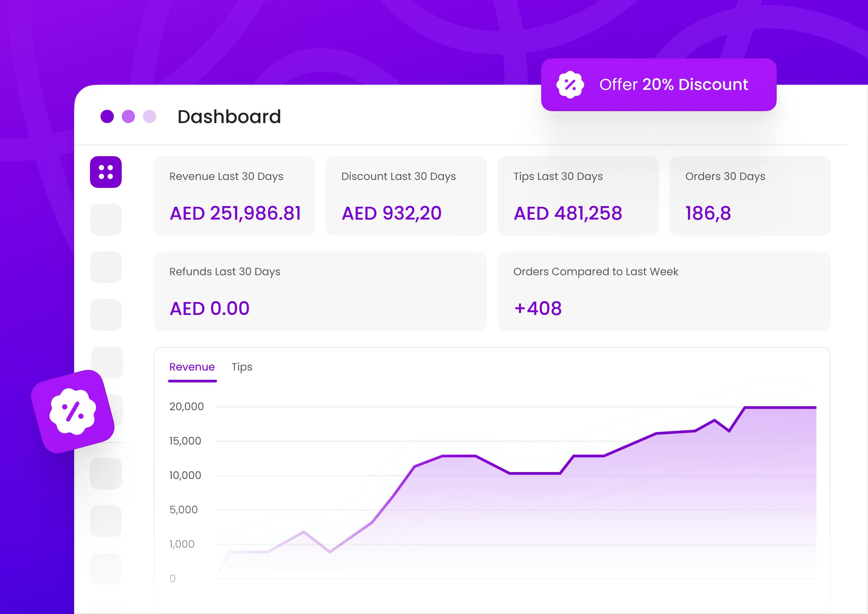
Task: Click the "Revenue Last 30 Days" label
Action: point(226,177)
